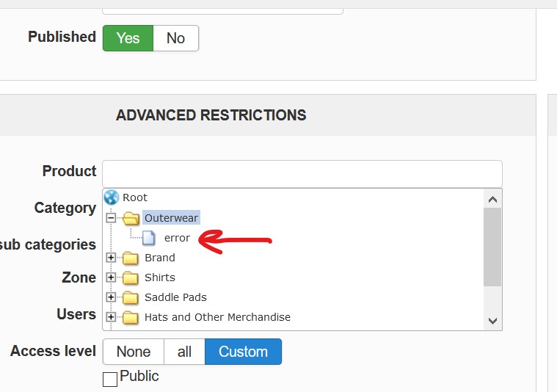The width and height of the screenshot is (557, 392).
Task: Click Hats and Other Merchandise folder icon
Action: (x=131, y=317)
